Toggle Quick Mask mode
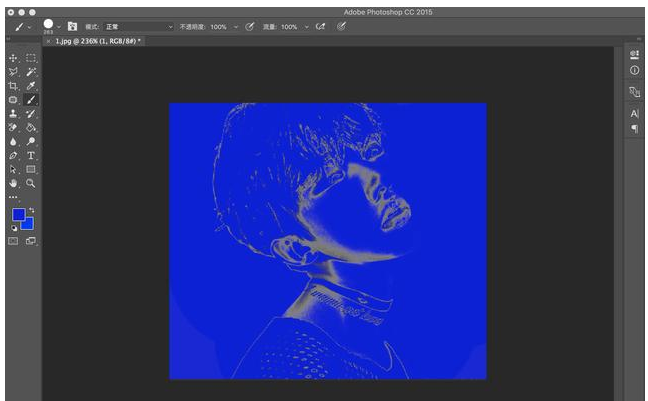Image resolution: width=648 pixels, height=401 pixels. [13, 241]
